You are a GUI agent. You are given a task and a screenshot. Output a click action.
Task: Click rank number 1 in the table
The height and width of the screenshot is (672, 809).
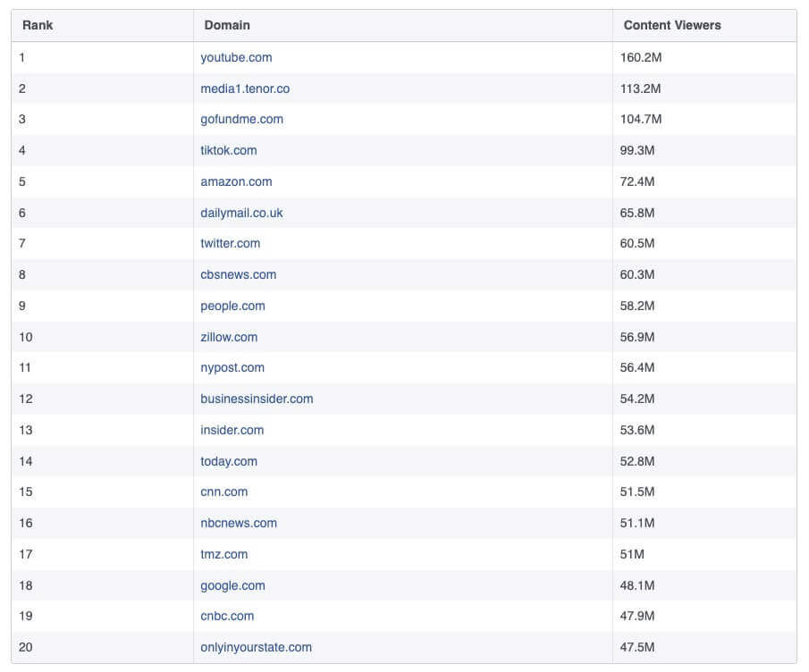[21, 57]
